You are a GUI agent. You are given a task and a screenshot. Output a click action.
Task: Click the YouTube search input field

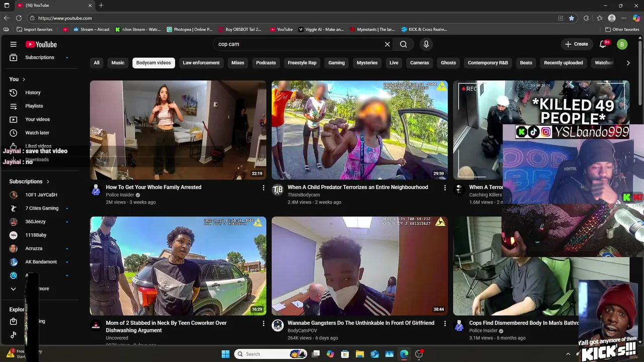point(299,44)
